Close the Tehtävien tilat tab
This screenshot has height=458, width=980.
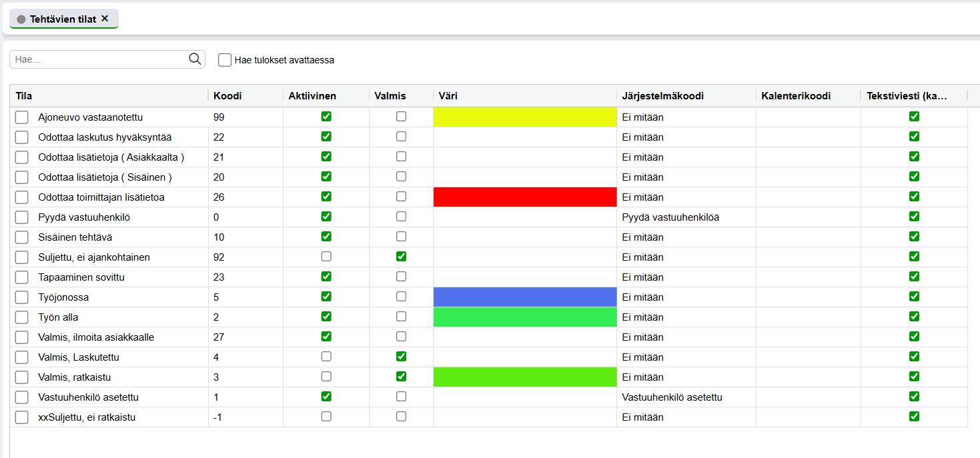click(x=105, y=19)
